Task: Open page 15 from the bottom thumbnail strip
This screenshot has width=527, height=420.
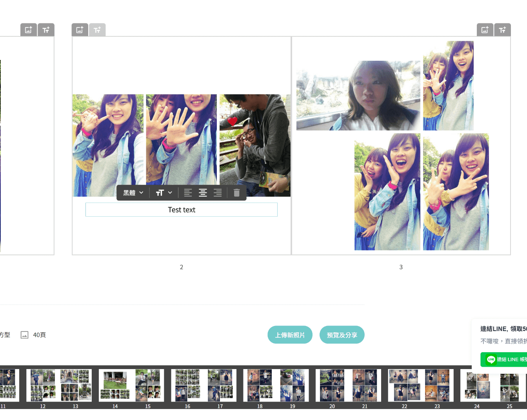Action: click(148, 385)
